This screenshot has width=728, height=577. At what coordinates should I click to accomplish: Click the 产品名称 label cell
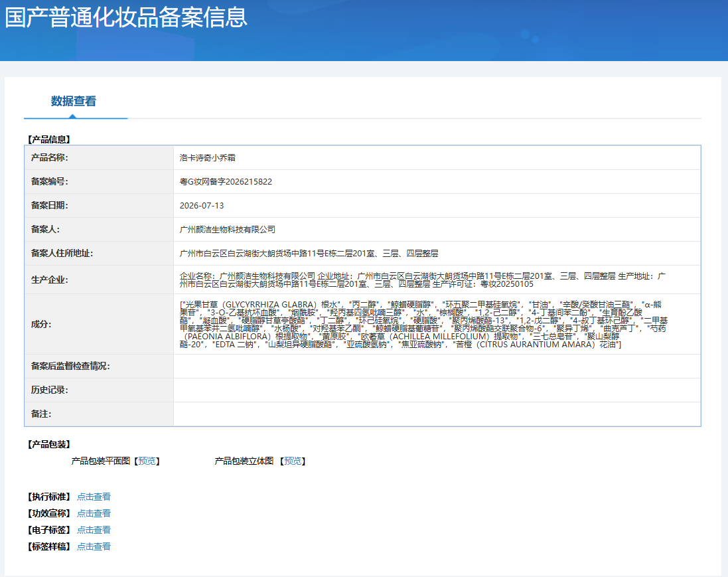99,157
